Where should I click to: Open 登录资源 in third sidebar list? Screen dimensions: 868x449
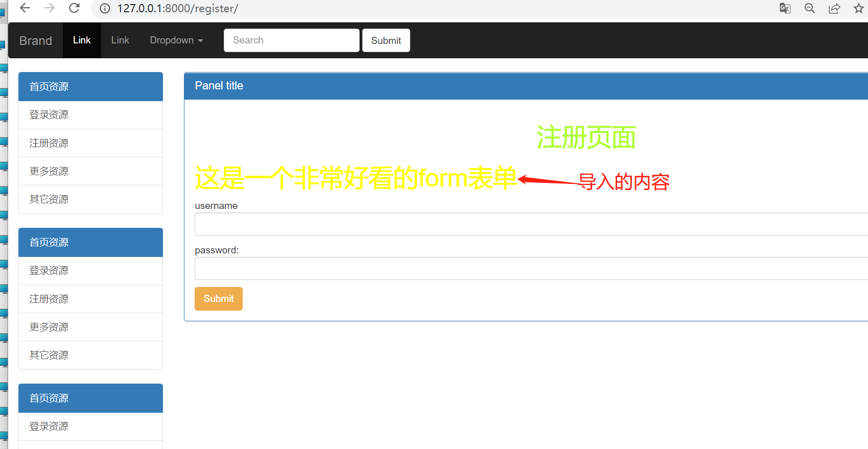[90, 427]
